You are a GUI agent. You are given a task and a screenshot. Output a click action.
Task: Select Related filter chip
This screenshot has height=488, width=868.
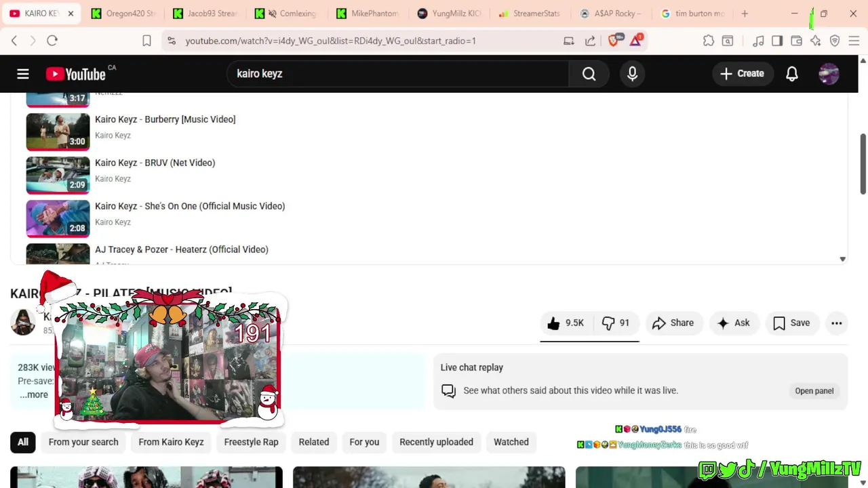[314, 442]
